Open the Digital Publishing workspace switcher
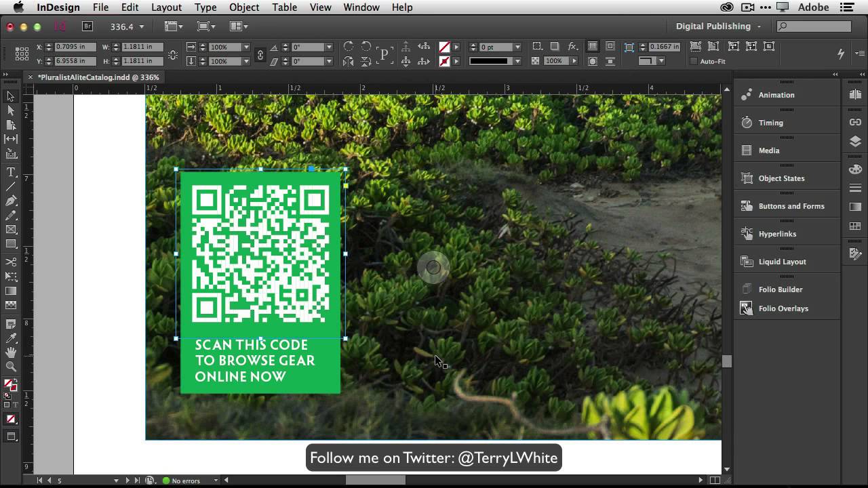The image size is (868, 488). coord(718,26)
